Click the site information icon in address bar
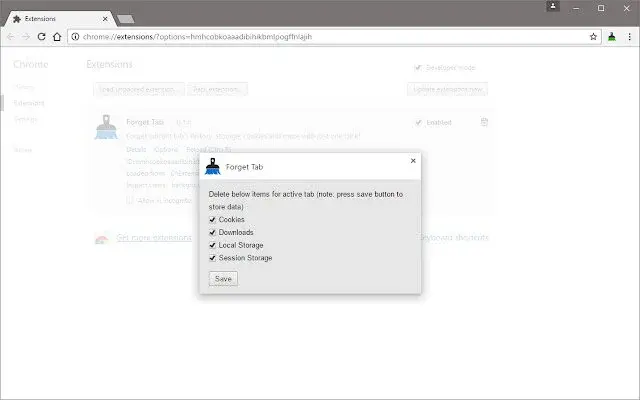 (x=75, y=37)
